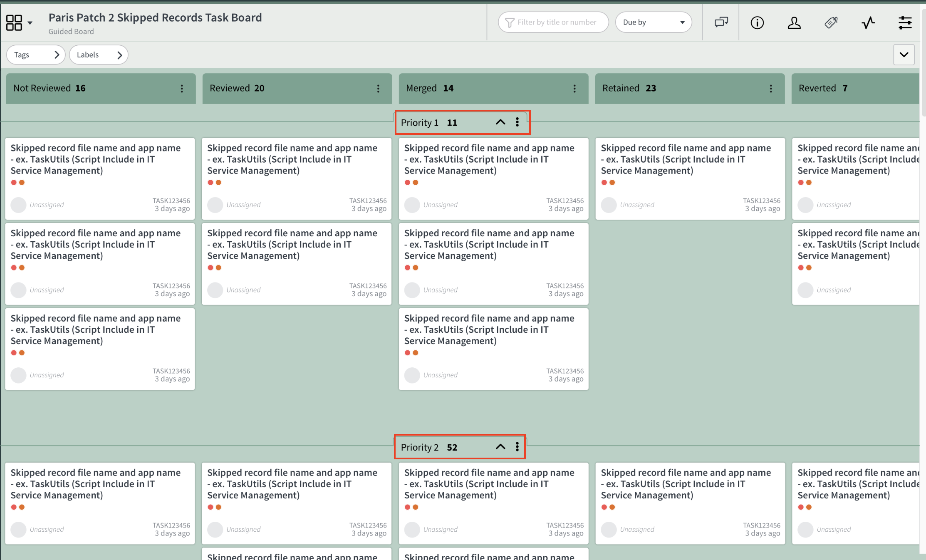Open Merged column options menu
926x560 pixels.
pos(574,88)
